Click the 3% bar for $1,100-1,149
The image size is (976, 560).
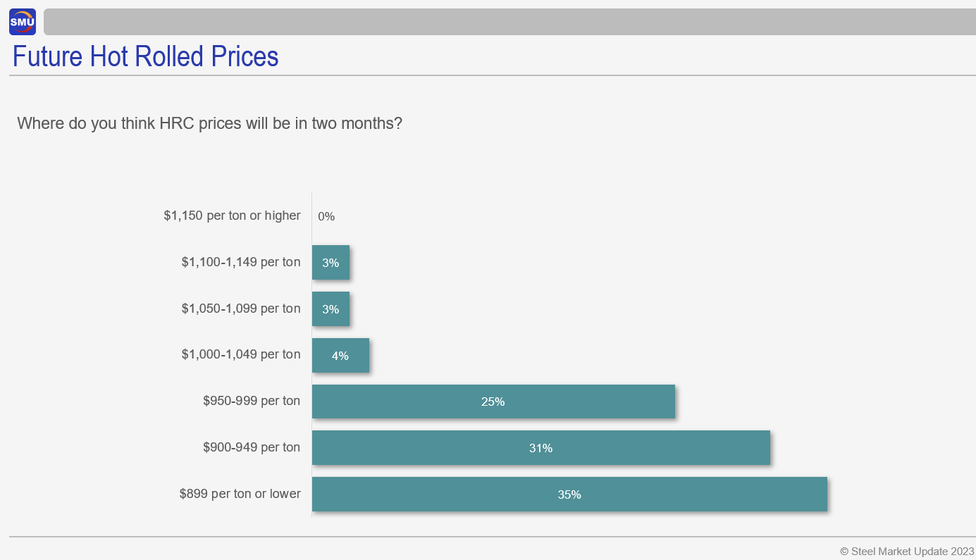(x=331, y=263)
